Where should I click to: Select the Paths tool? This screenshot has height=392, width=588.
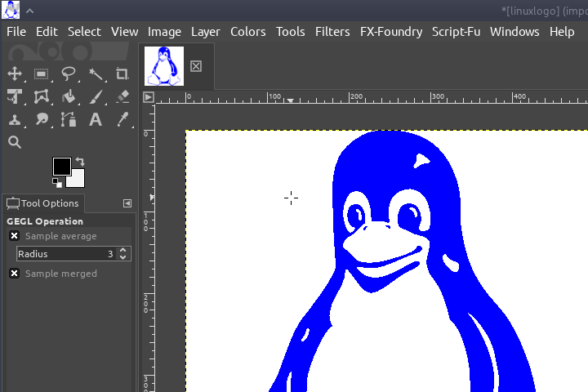tap(69, 120)
